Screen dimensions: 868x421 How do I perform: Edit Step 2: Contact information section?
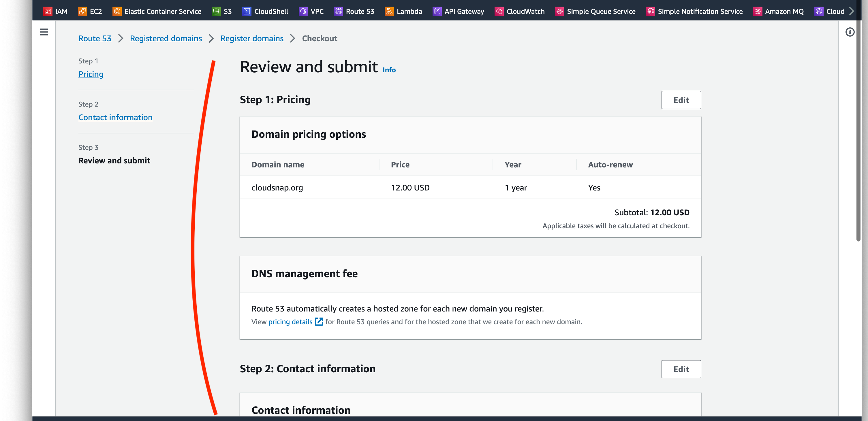pos(681,369)
